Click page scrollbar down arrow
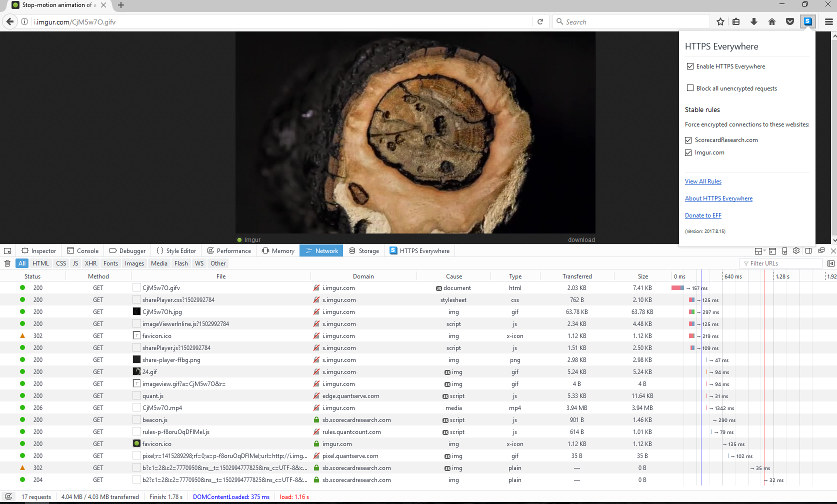 point(834,240)
